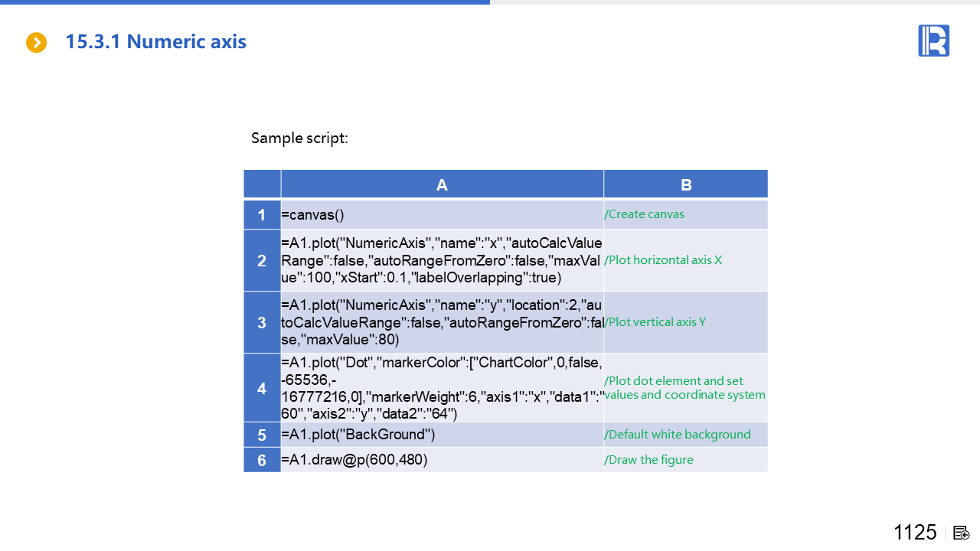Click the slide number 1125
The image size is (980, 551).
tap(915, 533)
